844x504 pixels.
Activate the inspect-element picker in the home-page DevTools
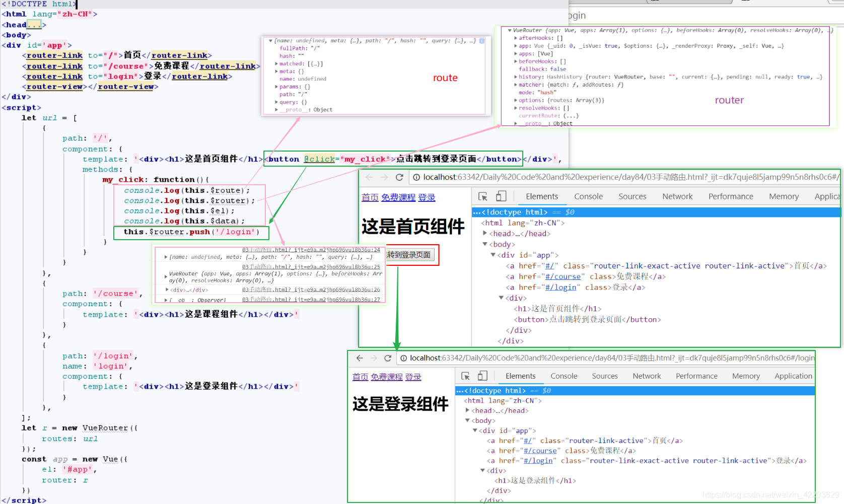click(483, 196)
